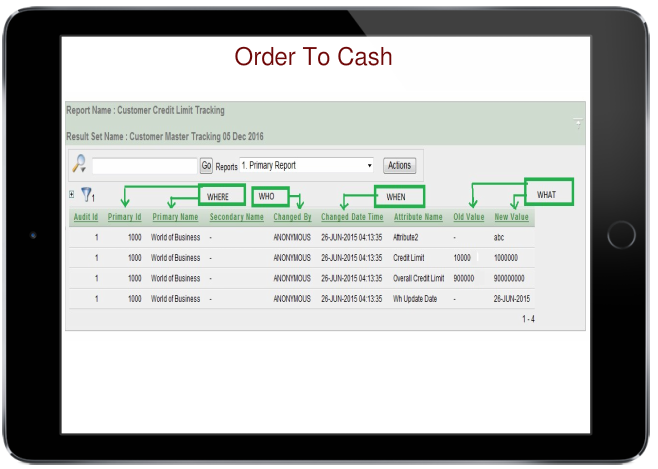Expand the filter row plus icon

click(x=70, y=193)
